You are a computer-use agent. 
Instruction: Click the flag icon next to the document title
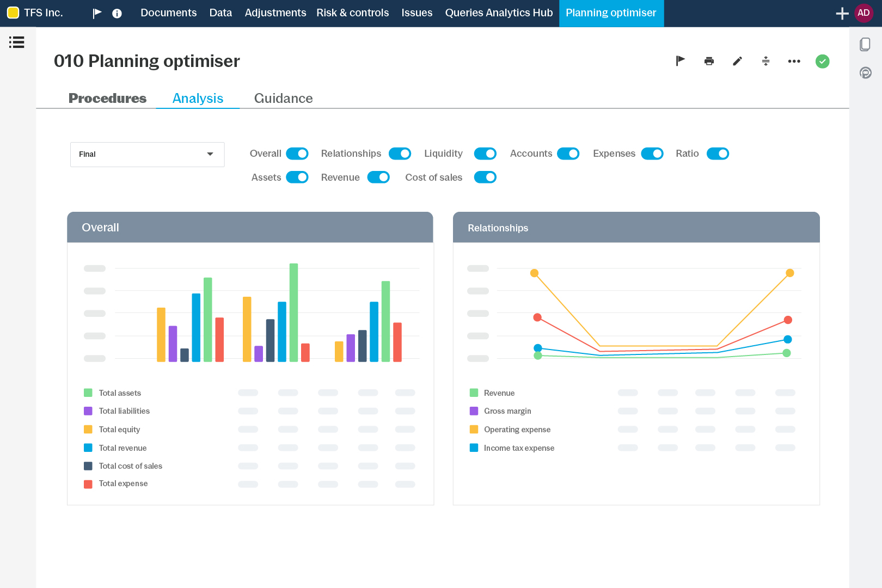point(680,61)
